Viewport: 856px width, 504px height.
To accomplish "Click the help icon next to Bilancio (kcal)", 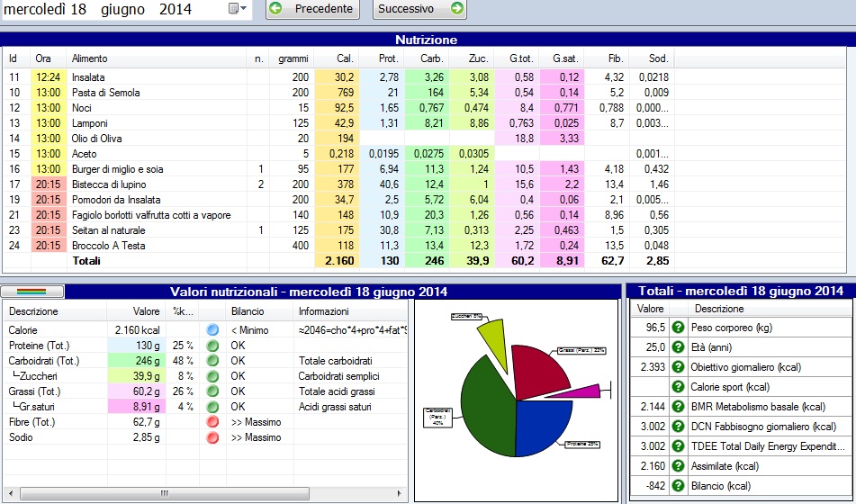I will [679, 486].
